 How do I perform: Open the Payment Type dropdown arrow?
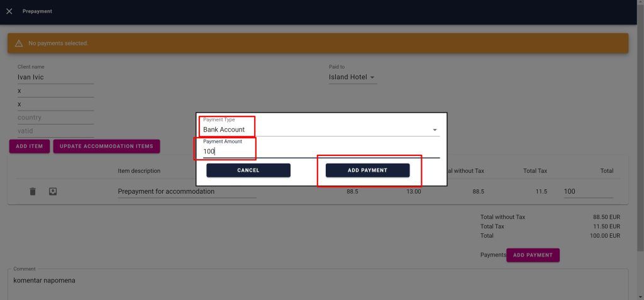pos(434,130)
